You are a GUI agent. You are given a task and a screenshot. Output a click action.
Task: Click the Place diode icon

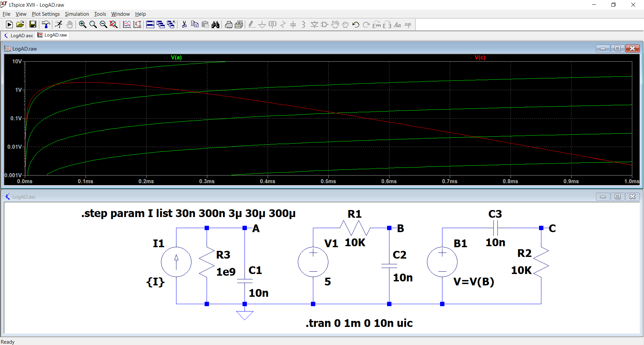[314, 24]
